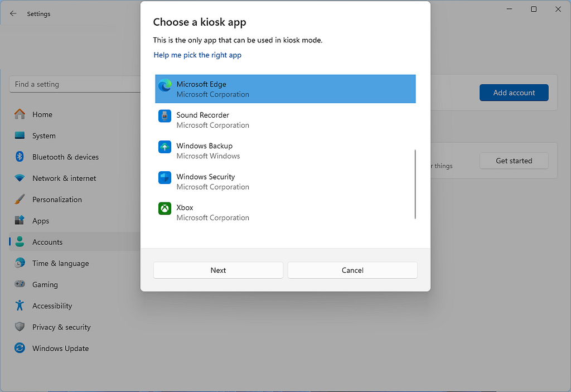Click the Sound Recorder app icon
Screen dimensions: 571x392
click(164, 116)
